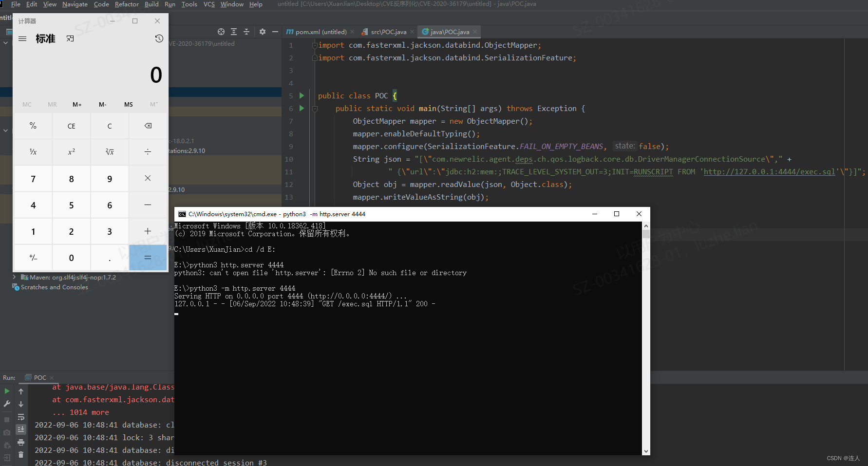The height and width of the screenshot is (466, 868).
Task: Click cmd window scrollbar down arrow
Action: click(646, 451)
